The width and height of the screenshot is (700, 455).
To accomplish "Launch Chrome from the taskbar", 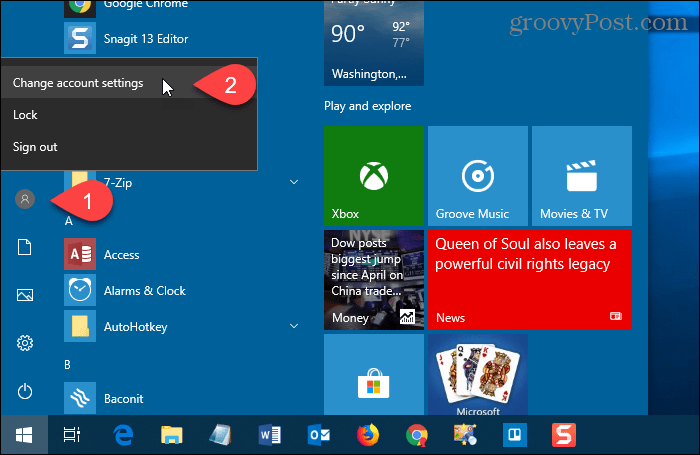I will (x=417, y=435).
